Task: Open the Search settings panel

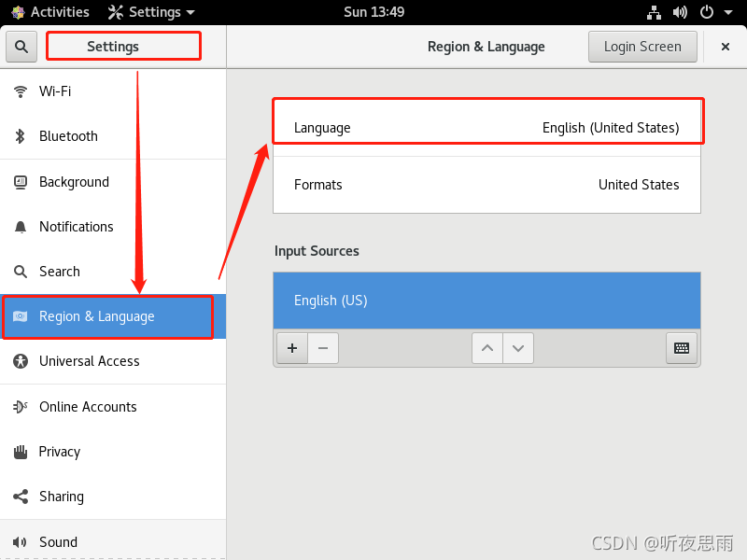Action: 113,272
